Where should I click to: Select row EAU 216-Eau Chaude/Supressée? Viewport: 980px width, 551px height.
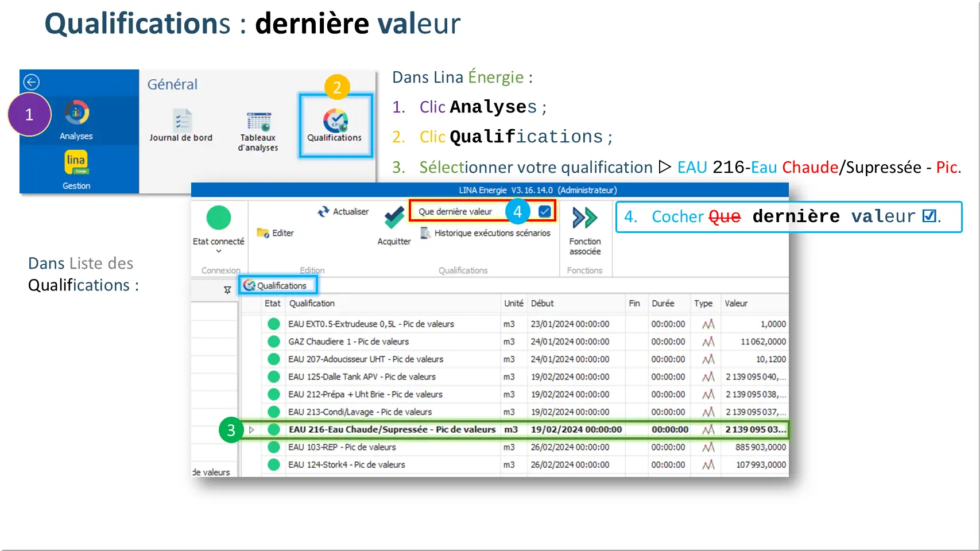(x=514, y=429)
